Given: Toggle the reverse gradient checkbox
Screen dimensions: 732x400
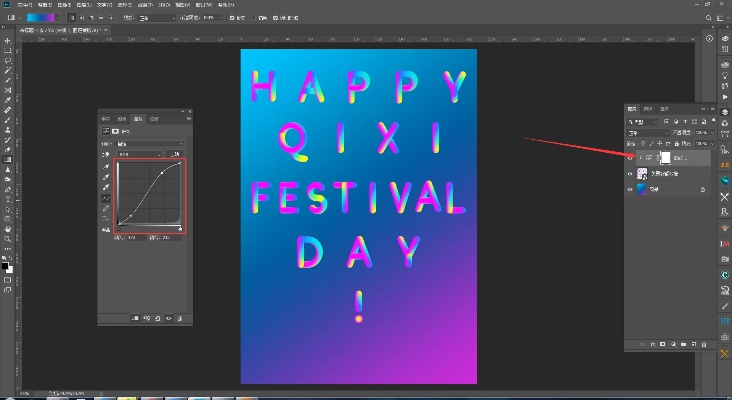Looking at the screenshot, I should (x=232, y=18).
